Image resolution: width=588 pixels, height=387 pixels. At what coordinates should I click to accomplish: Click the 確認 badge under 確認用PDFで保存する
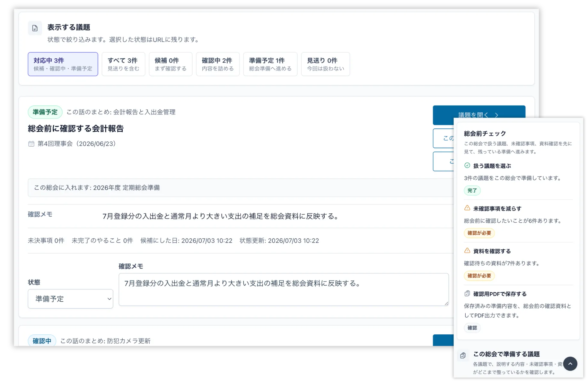click(x=472, y=328)
